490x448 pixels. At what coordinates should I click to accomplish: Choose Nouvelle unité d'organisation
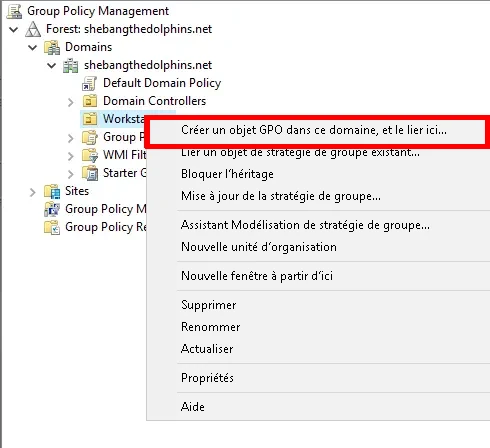[259, 247]
